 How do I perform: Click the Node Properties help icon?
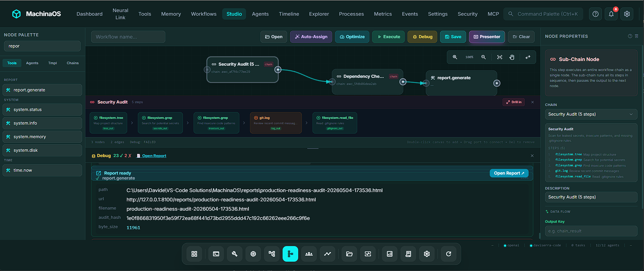[x=630, y=36]
